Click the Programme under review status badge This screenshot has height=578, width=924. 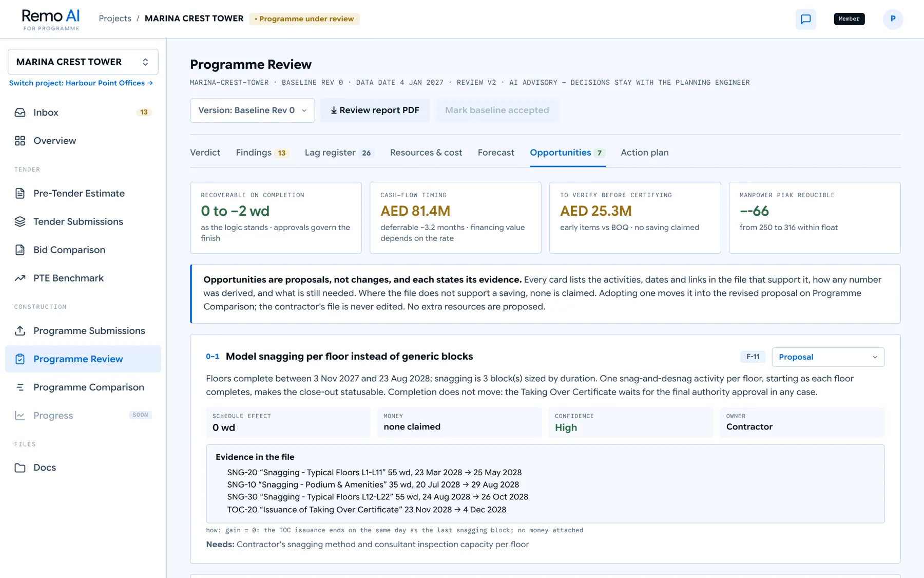[x=304, y=19]
